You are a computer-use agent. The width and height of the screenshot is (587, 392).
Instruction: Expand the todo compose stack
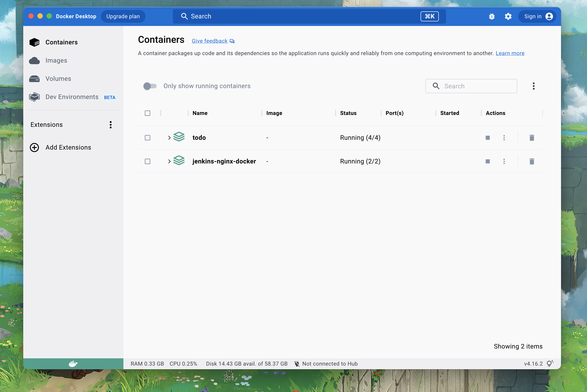pos(169,138)
